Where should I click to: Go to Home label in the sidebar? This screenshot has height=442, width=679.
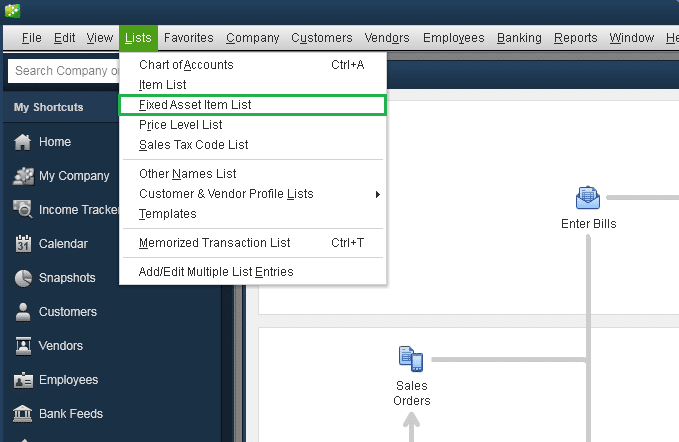pyautogui.click(x=55, y=142)
